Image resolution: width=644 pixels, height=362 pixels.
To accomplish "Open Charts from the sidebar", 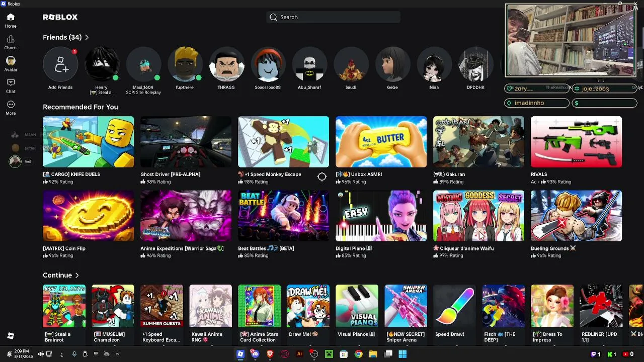I will click(x=11, y=42).
